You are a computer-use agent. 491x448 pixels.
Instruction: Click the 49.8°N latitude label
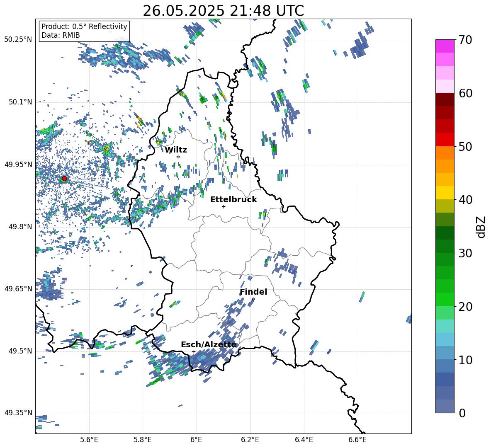20,227
